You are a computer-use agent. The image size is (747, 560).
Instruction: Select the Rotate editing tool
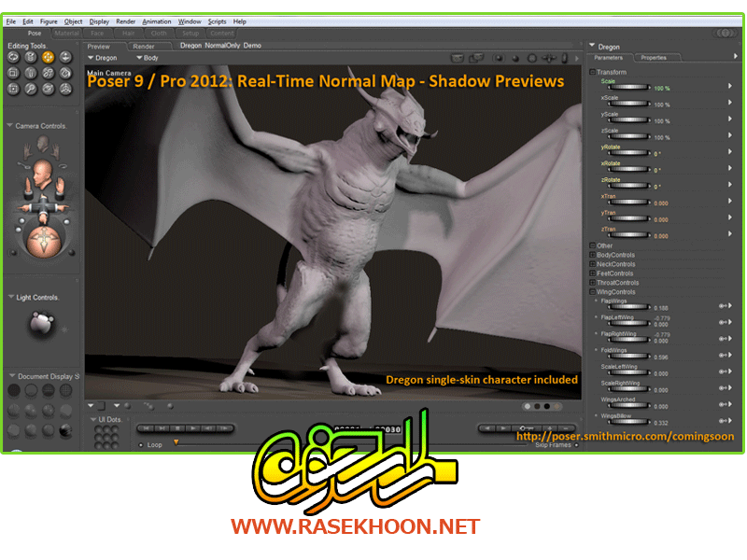[13, 57]
